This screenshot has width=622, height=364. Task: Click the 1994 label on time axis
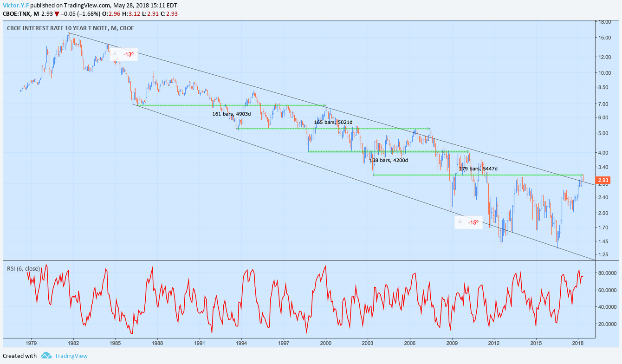pos(241,343)
